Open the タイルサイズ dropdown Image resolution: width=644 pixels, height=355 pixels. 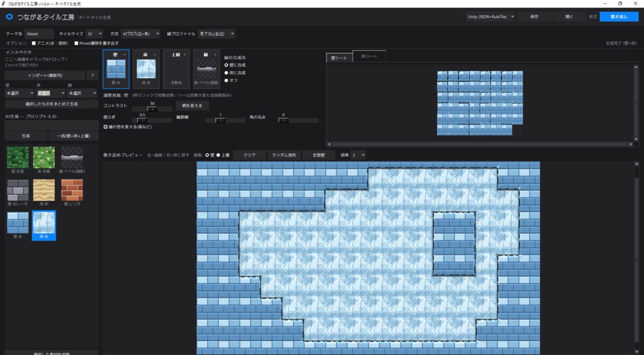click(x=94, y=34)
